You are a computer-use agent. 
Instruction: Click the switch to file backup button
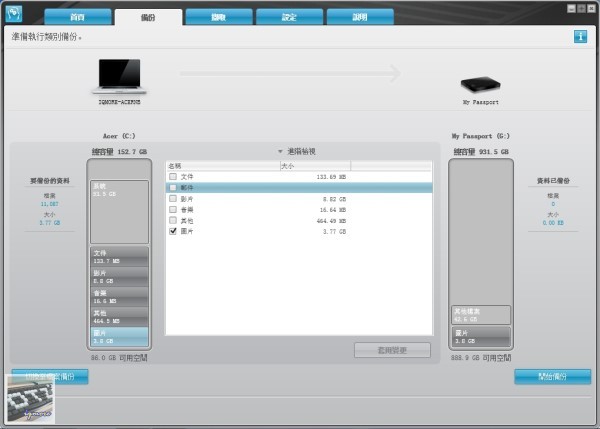pos(50,377)
